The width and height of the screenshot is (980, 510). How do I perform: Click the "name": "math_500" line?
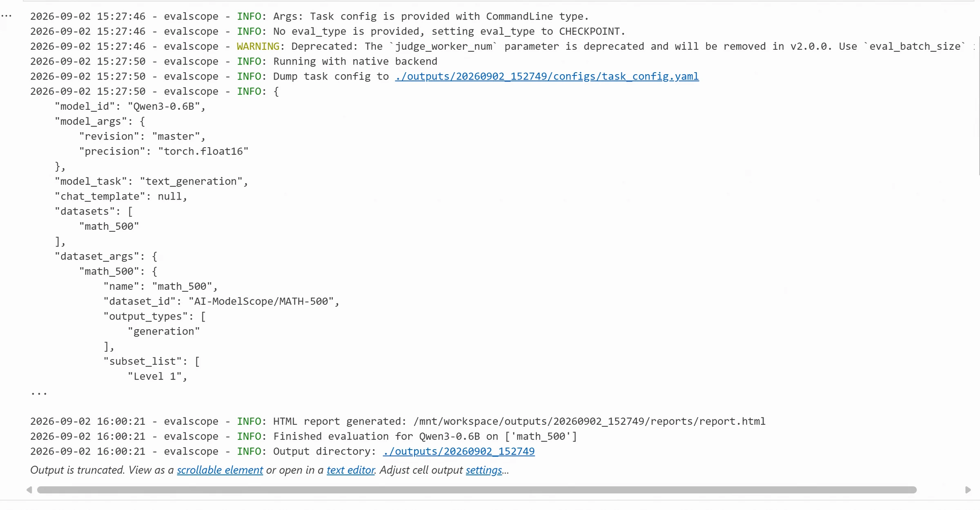[160, 286]
